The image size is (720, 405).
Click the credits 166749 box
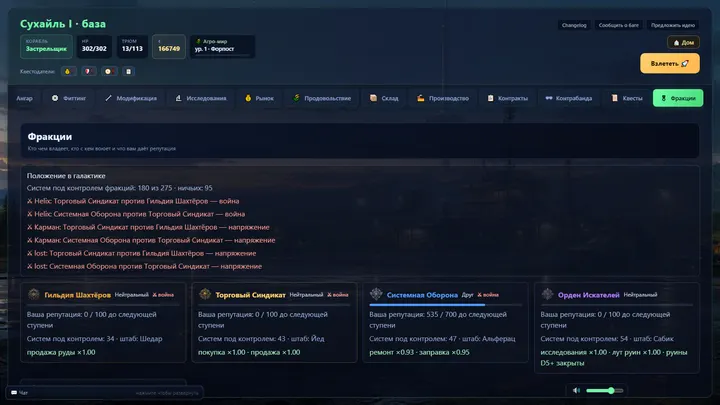point(169,46)
